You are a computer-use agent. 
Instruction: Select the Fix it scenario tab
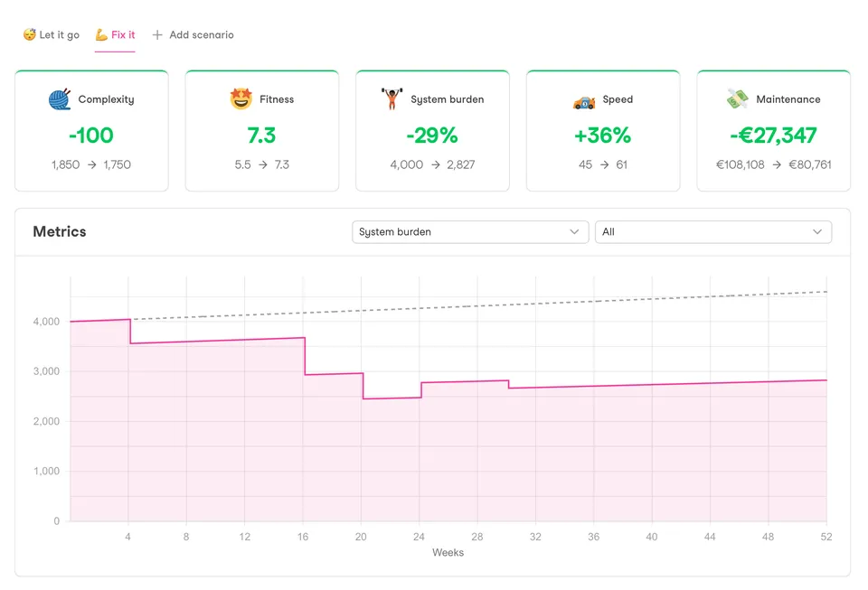point(116,35)
